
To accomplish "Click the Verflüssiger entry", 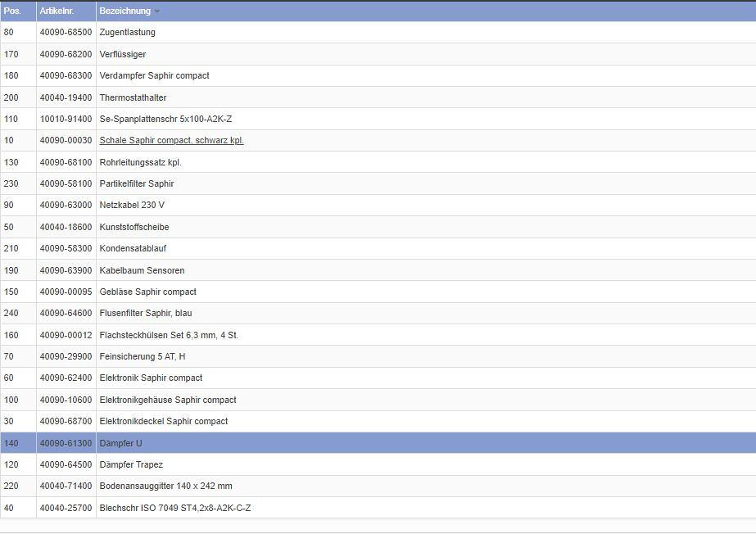I will [124, 54].
